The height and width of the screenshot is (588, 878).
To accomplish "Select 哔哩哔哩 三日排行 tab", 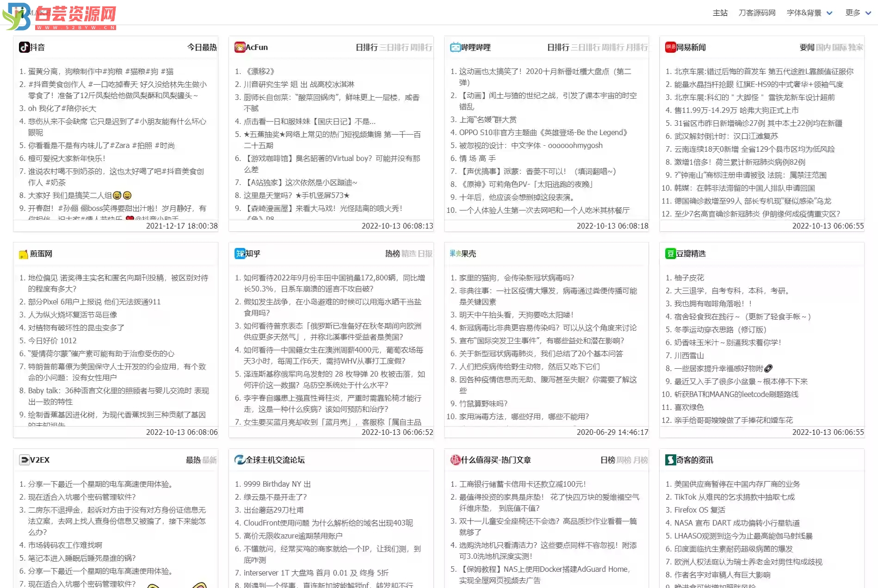I will click(x=586, y=47).
